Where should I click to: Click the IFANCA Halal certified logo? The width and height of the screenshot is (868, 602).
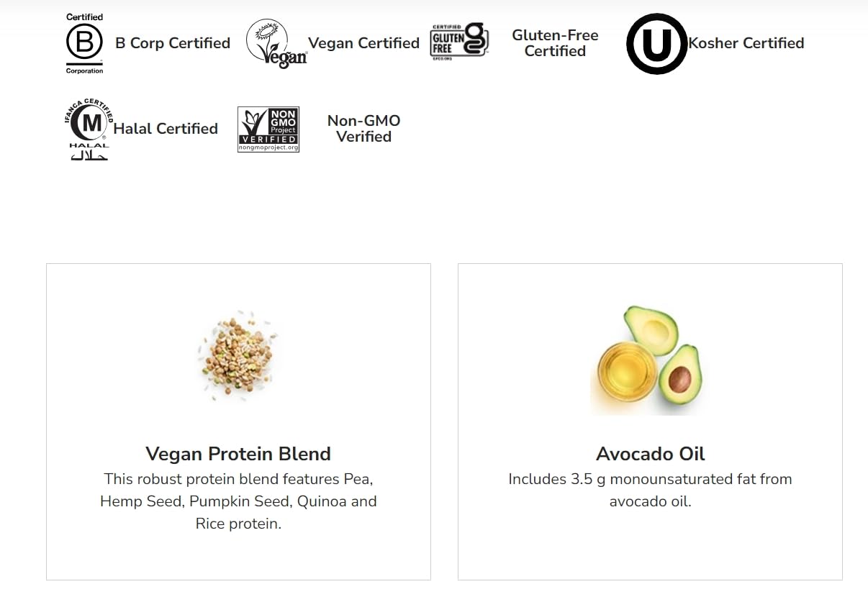click(89, 129)
